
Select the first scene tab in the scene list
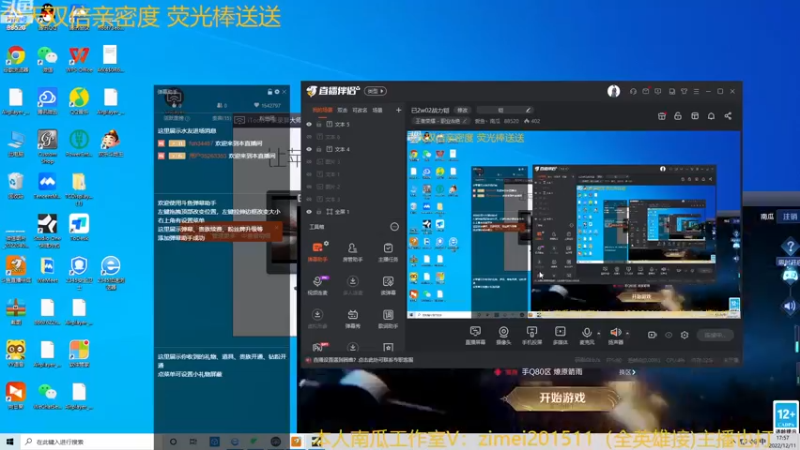coord(322,110)
